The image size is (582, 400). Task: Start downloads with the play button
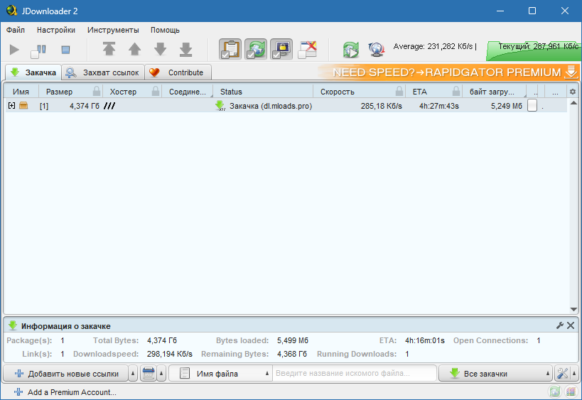[x=14, y=49]
